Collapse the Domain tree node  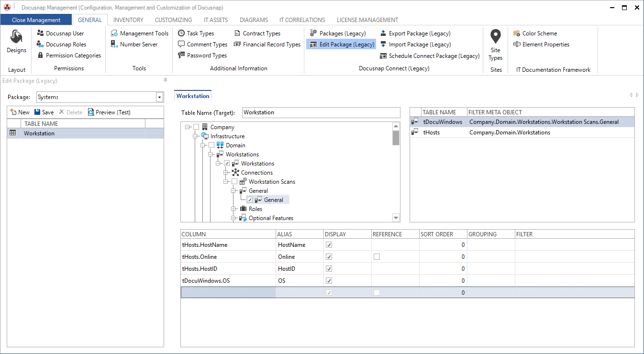click(x=203, y=145)
